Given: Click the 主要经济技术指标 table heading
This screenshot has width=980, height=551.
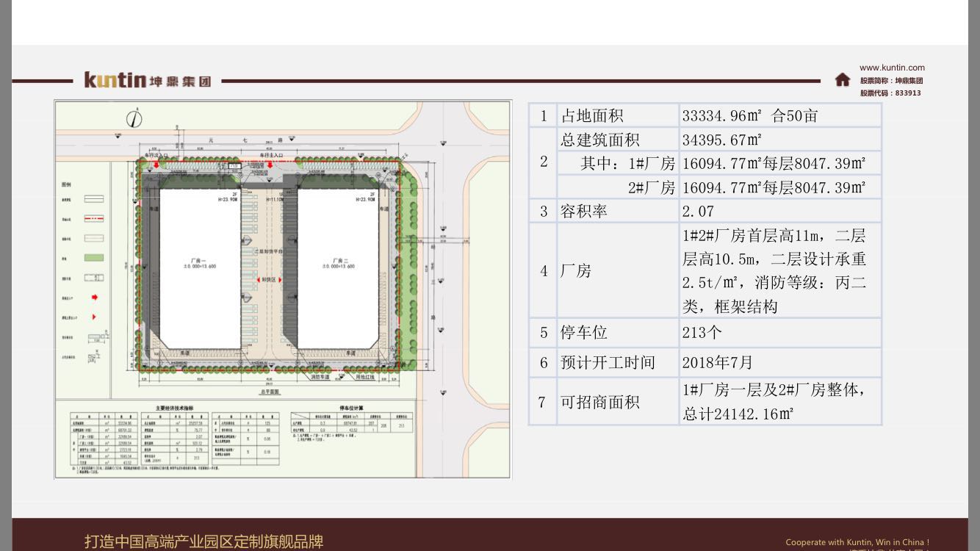Looking at the screenshot, I should coord(174,407).
